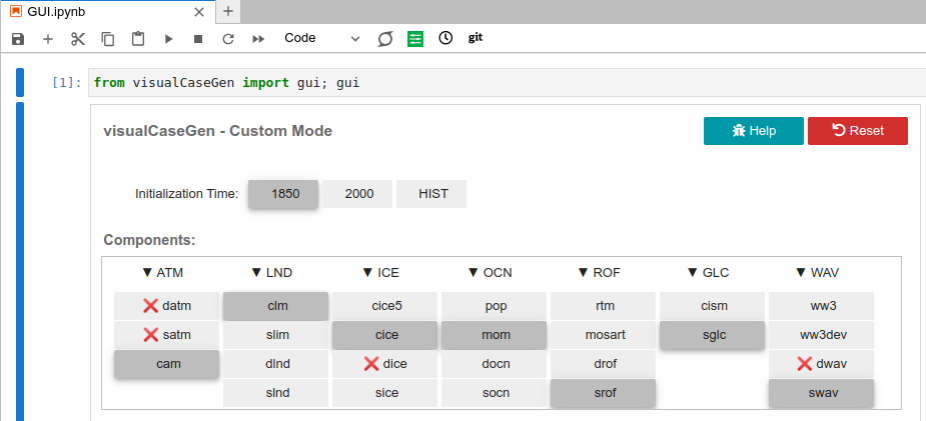
Task: Toggle the mosart runoff component
Action: point(603,335)
